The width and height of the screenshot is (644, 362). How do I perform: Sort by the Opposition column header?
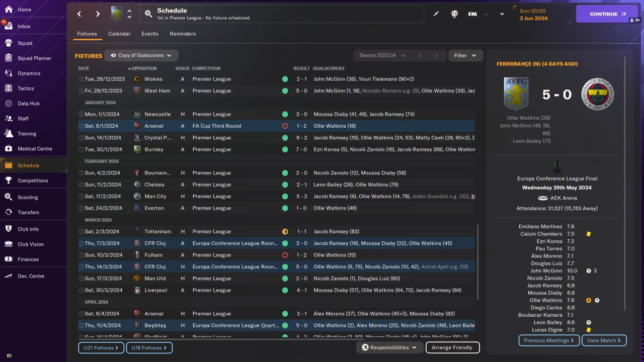click(x=144, y=68)
